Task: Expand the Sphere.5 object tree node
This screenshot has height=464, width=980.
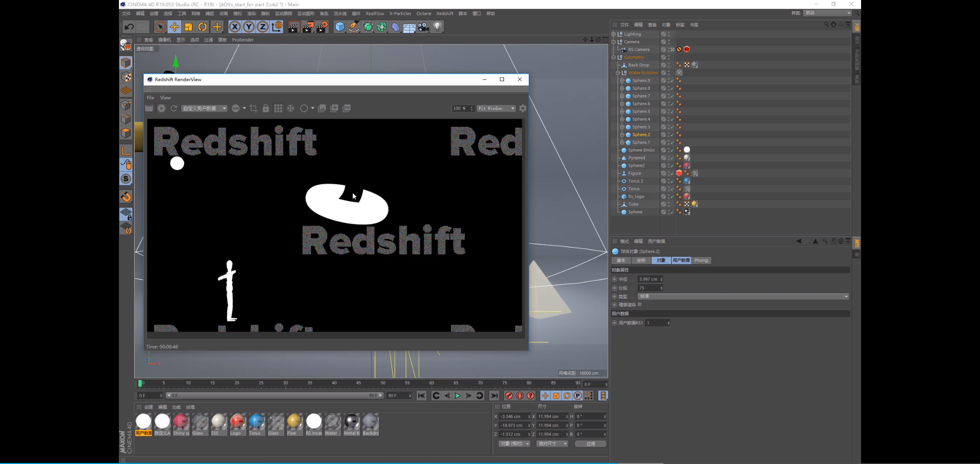Action: (x=622, y=111)
